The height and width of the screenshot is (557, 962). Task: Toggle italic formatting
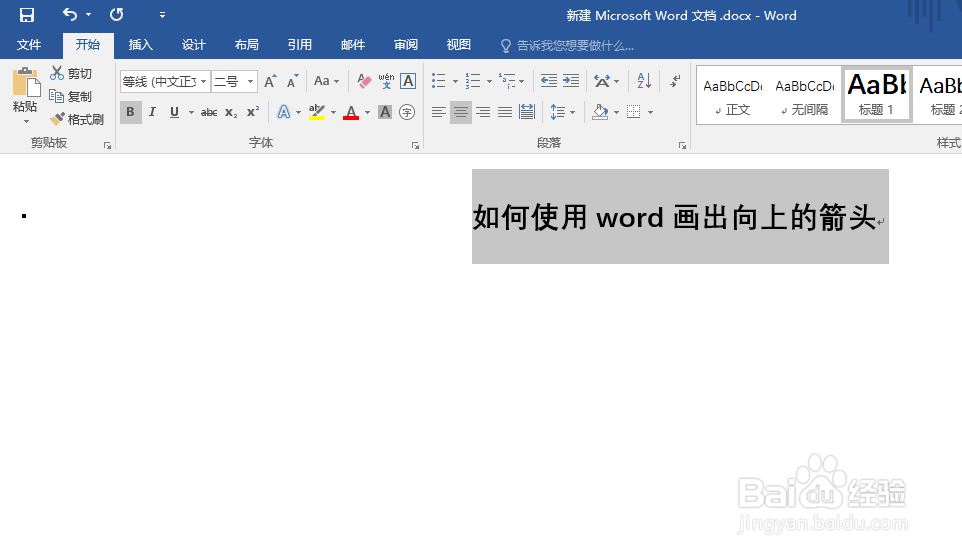coord(152,112)
